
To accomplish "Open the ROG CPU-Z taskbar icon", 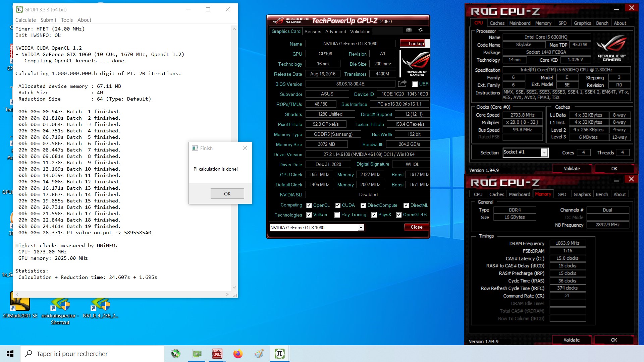I will pyautogui.click(x=217, y=354).
